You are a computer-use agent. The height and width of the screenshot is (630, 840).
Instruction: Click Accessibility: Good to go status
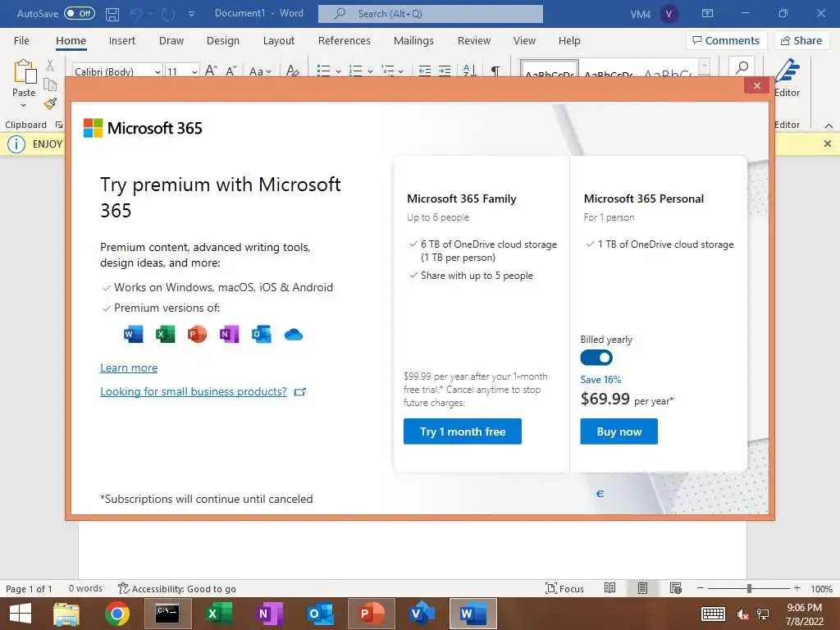tap(177, 589)
